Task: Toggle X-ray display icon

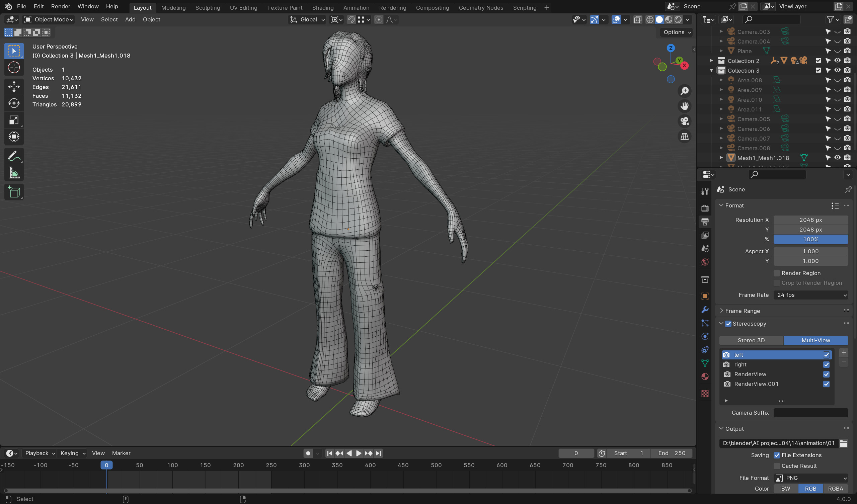Action: (x=638, y=20)
